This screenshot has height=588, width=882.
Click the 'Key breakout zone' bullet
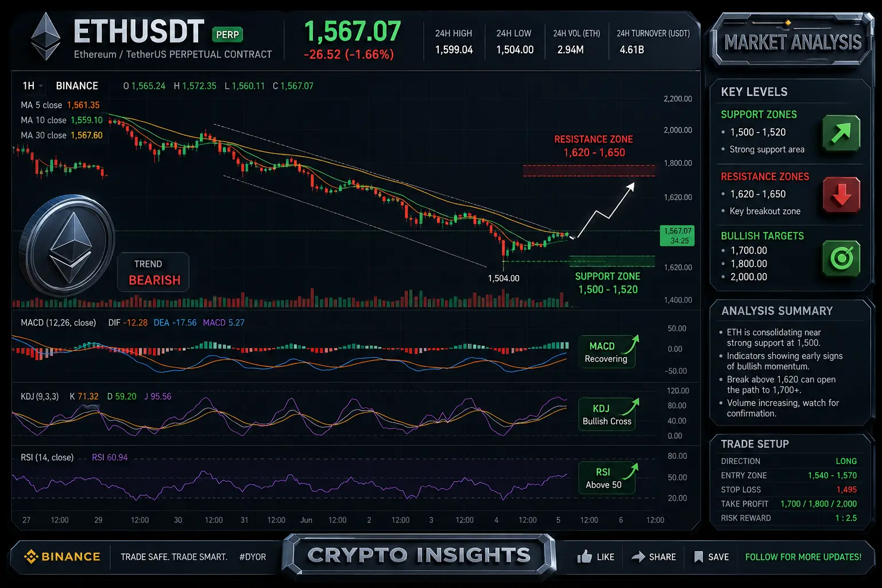(x=764, y=211)
